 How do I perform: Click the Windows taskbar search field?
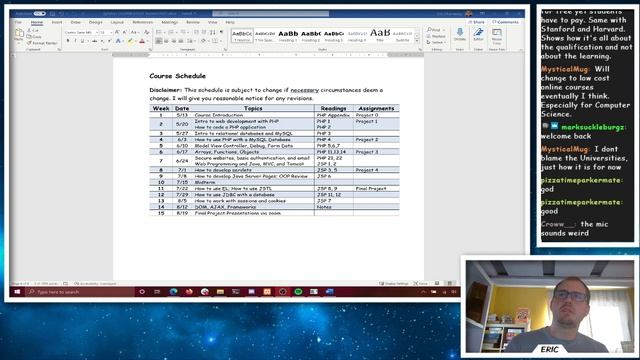click(80, 292)
